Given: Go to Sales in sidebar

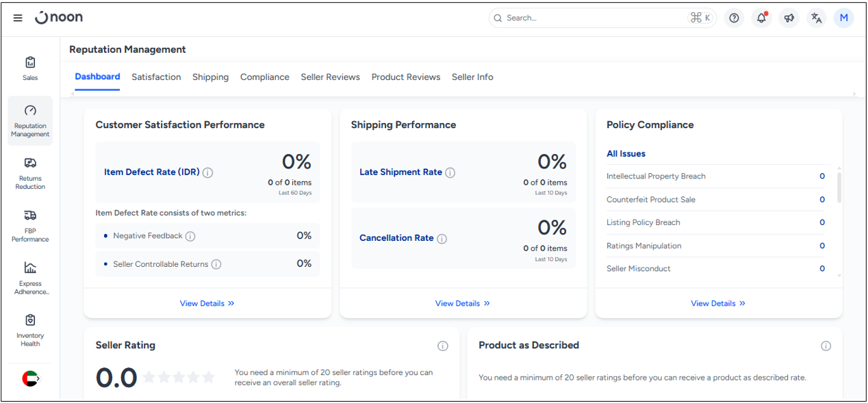Looking at the screenshot, I should [x=30, y=68].
